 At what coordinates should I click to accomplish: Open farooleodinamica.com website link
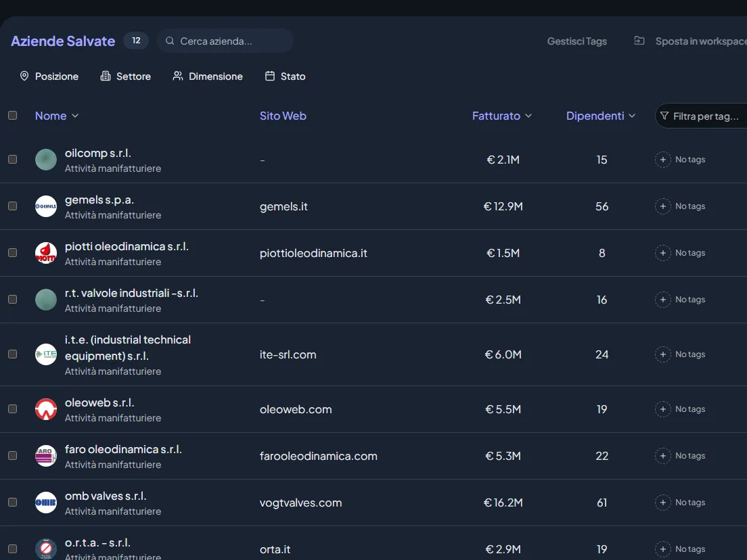click(318, 456)
